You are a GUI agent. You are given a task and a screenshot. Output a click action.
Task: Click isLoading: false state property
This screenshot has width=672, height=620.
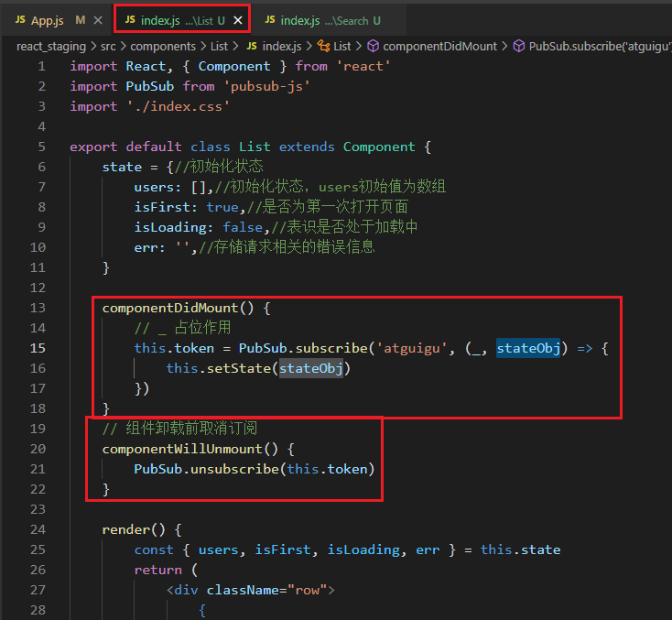pyautogui.click(x=198, y=227)
